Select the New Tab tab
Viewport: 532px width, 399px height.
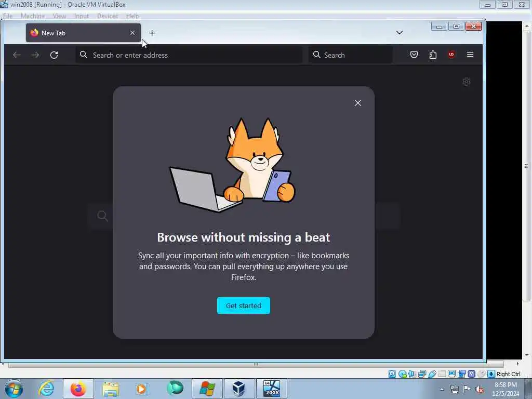tap(83, 33)
